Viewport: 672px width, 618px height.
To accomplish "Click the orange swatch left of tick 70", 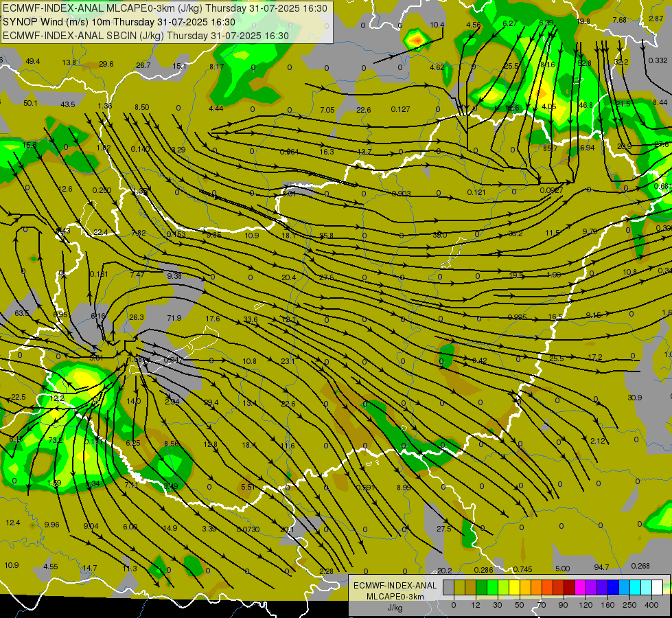I will (x=537, y=587).
